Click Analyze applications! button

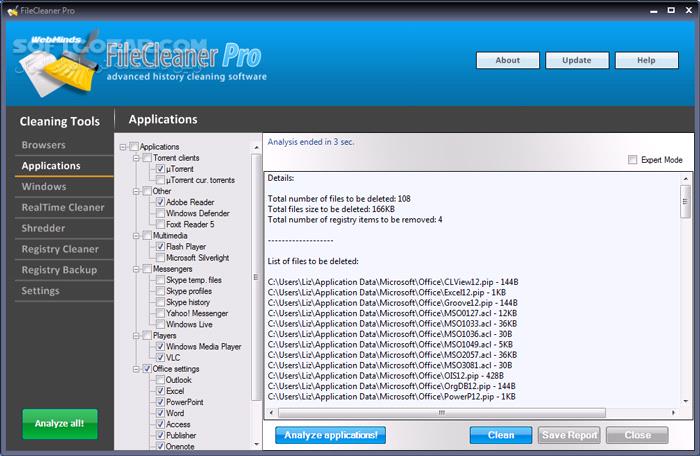point(330,435)
